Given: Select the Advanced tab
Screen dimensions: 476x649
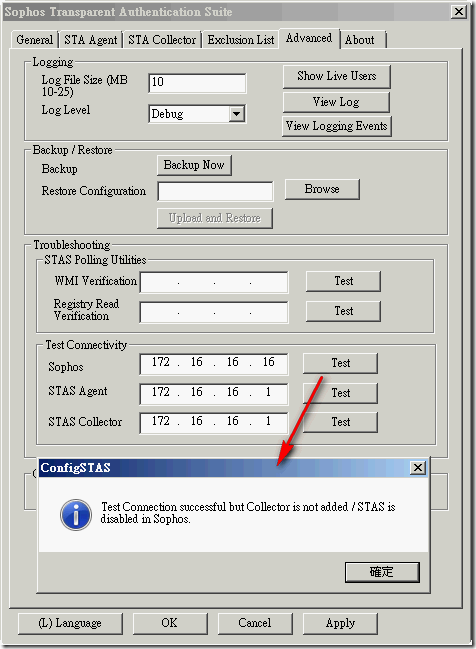Looking at the screenshot, I should click(x=309, y=38).
